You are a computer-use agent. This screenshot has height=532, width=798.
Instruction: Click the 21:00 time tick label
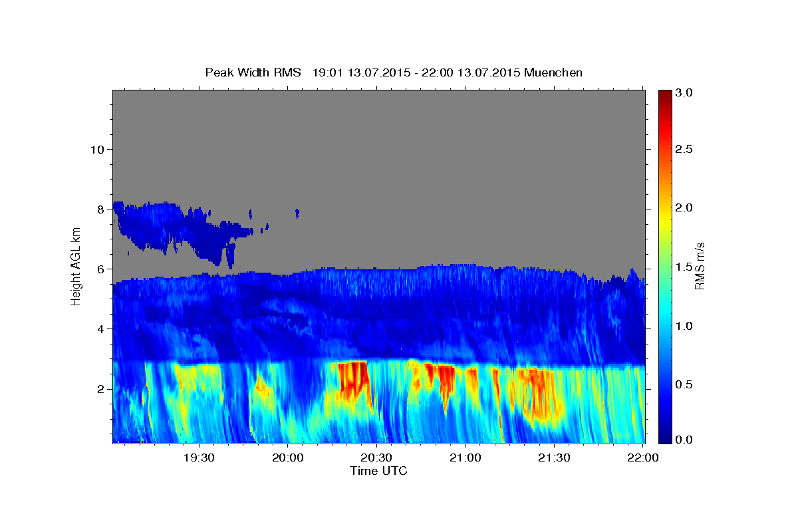point(465,458)
